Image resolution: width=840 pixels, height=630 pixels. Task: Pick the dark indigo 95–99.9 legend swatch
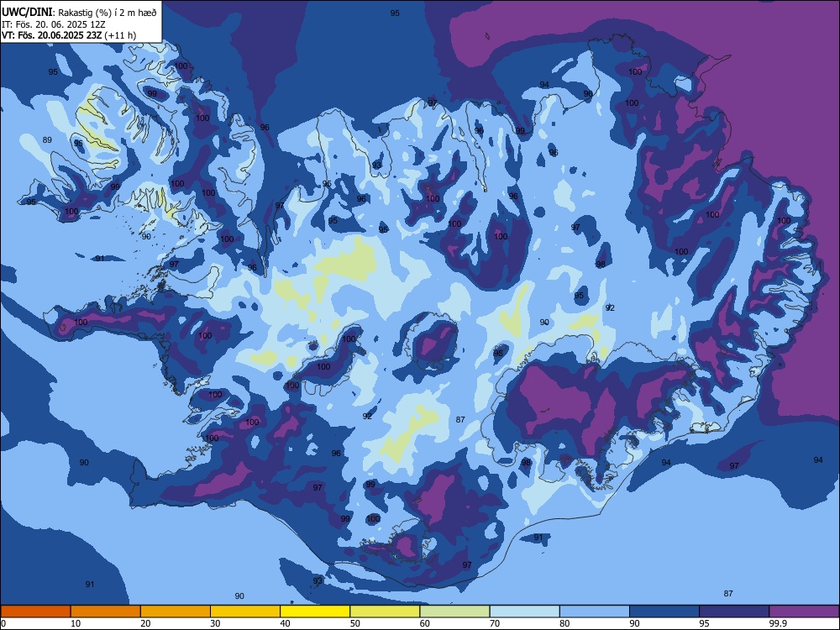(734, 612)
